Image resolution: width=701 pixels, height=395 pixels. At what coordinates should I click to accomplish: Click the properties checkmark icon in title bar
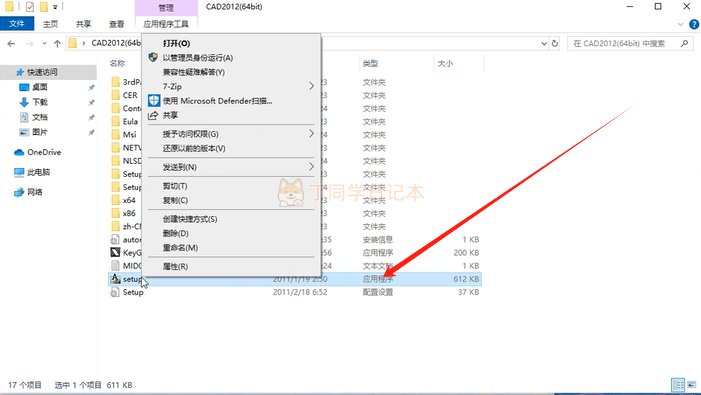(x=30, y=7)
